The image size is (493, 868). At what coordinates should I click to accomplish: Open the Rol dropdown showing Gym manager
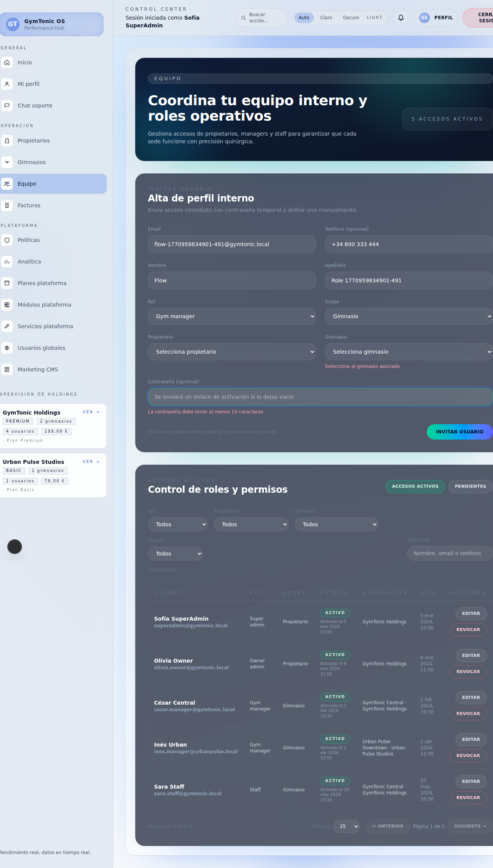click(231, 316)
